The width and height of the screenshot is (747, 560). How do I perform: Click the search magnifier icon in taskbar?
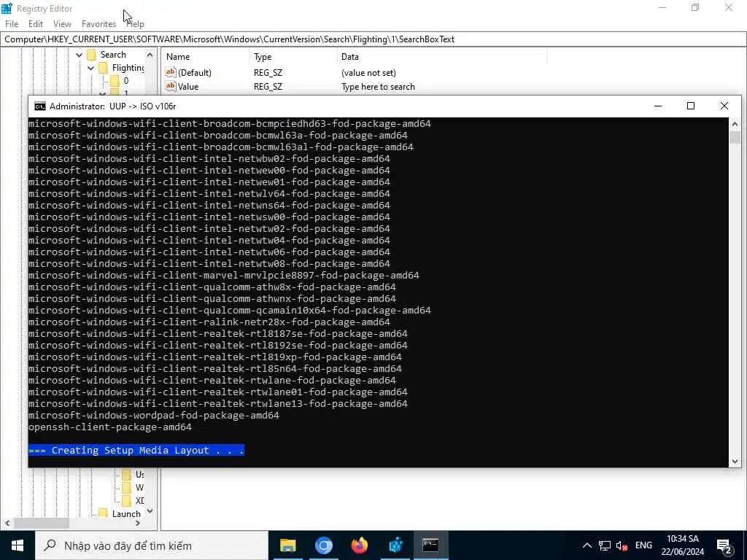click(x=50, y=545)
